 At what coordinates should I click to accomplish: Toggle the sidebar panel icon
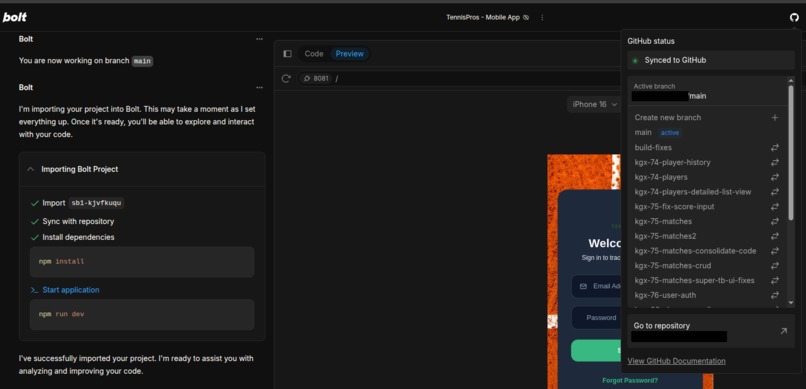coord(287,54)
